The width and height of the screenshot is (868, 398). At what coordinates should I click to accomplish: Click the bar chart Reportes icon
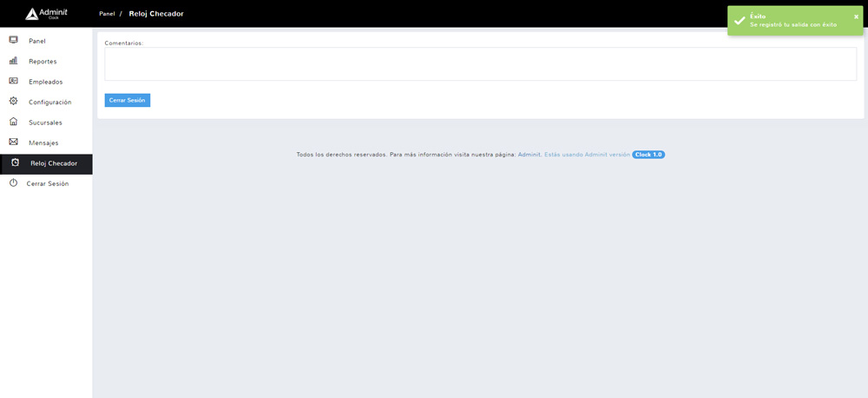(13, 61)
